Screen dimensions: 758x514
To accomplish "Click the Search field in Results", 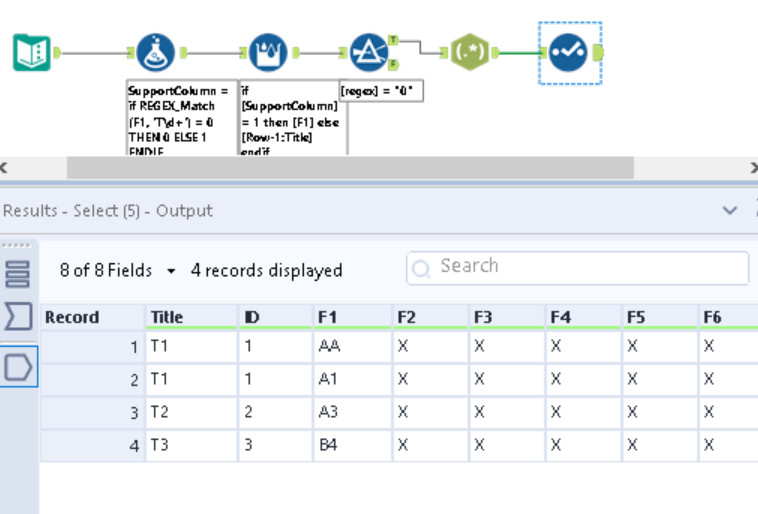I will tap(577, 267).
